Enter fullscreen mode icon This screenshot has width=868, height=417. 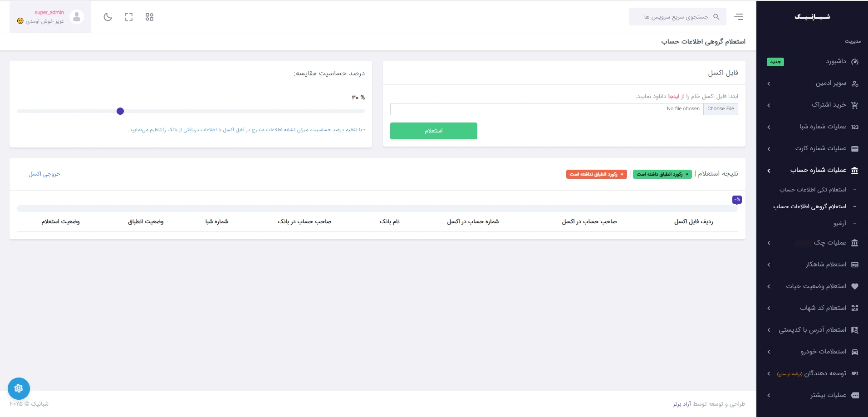click(x=129, y=17)
